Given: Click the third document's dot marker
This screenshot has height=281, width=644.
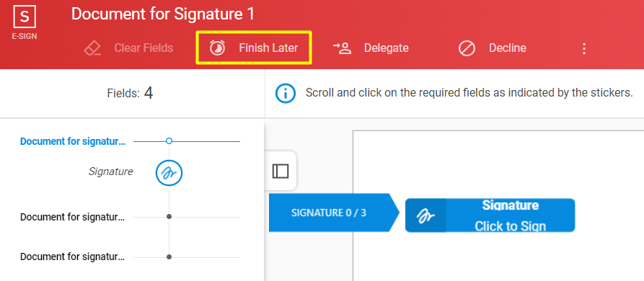Looking at the screenshot, I should click(x=169, y=257).
